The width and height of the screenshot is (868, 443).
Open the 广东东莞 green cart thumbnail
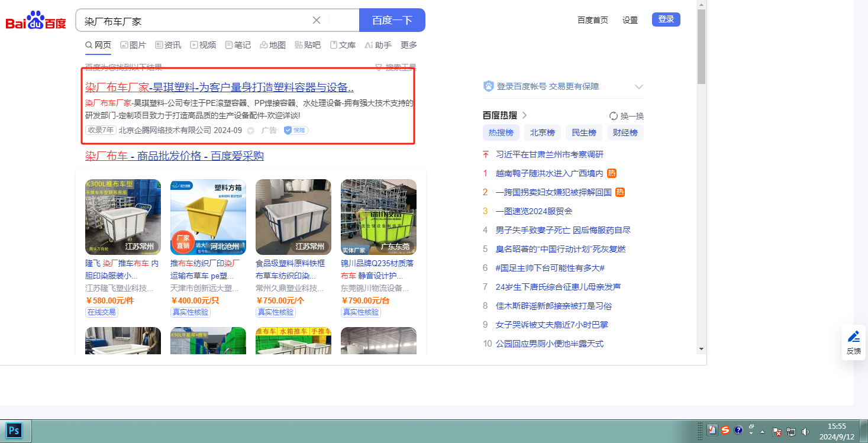tap(379, 217)
